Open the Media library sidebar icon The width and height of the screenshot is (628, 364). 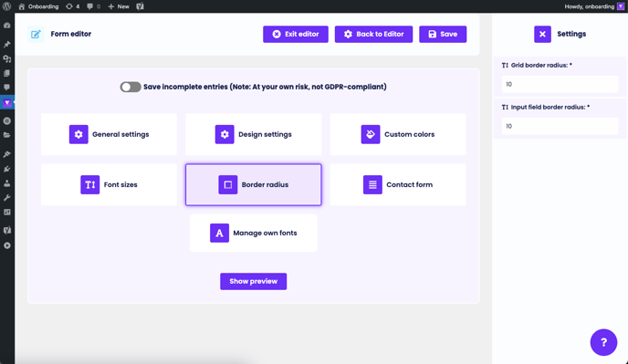point(6,59)
